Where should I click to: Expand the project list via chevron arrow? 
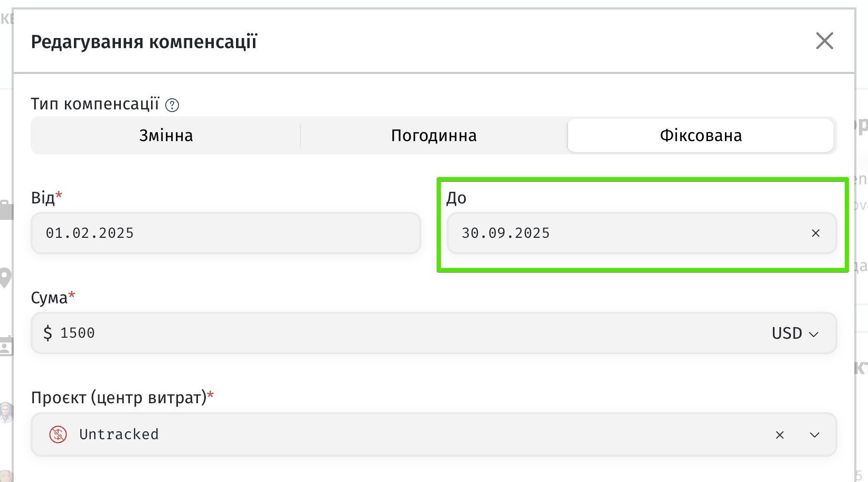(x=814, y=435)
